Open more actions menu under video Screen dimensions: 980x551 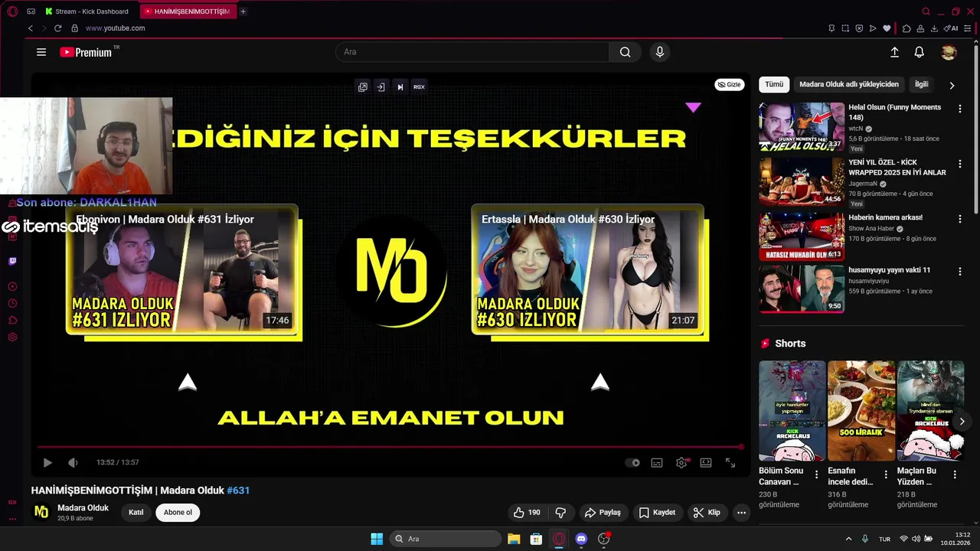pyautogui.click(x=741, y=513)
